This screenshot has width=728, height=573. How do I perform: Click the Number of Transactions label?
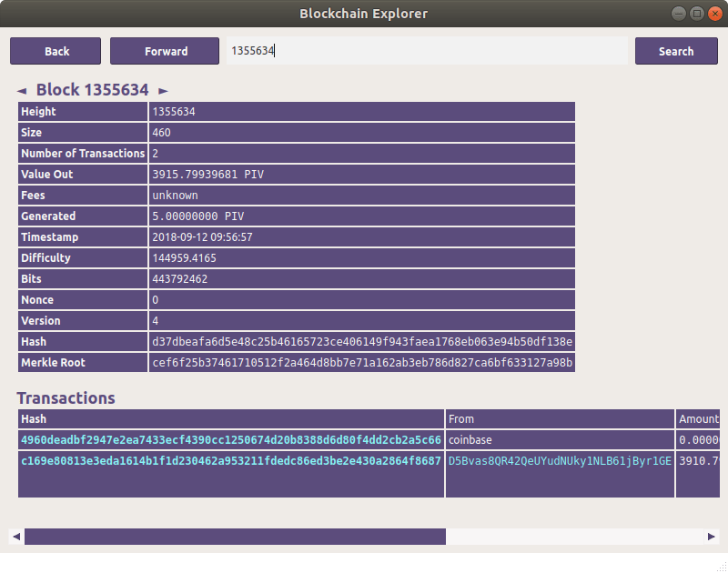[83, 154]
